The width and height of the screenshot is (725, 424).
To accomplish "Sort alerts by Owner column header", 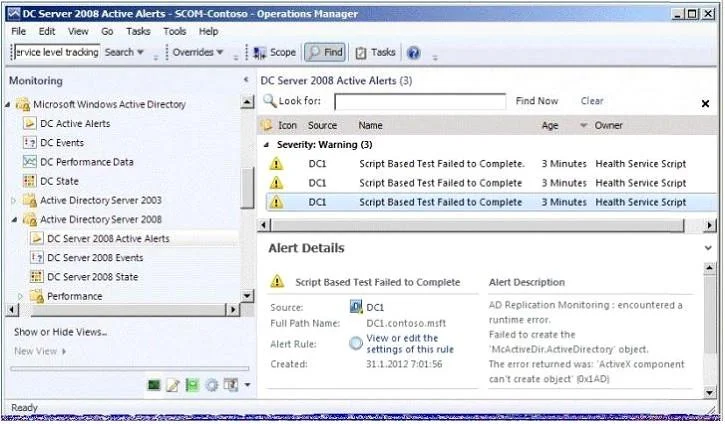I will tap(608, 125).
